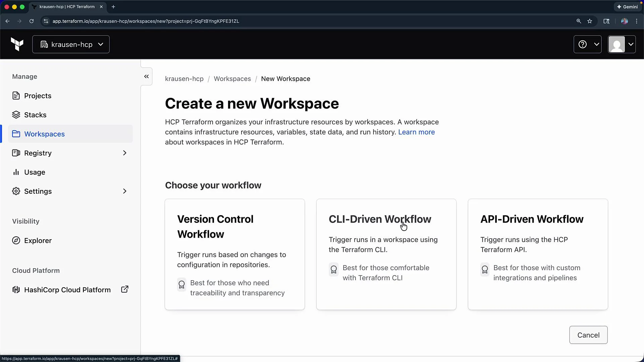The image size is (644, 362).
Task: Collapse the sidebar with double-chevron icon
Action: click(x=147, y=76)
